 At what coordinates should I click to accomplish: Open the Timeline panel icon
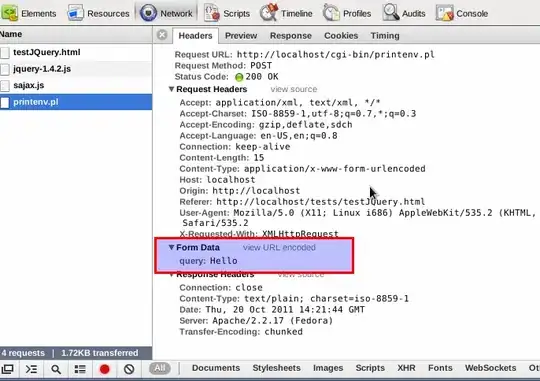[x=269, y=13]
